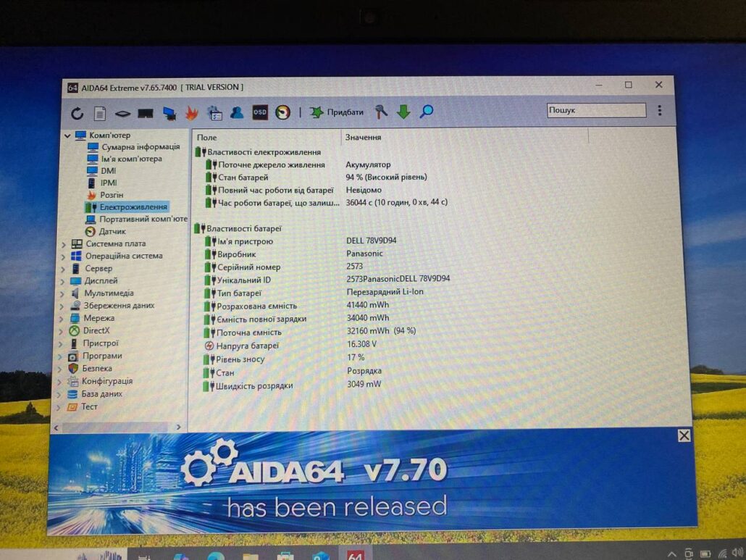The height and width of the screenshot is (560, 746).
Task: Open the three-dot menu in the toolbar
Action: point(659,110)
